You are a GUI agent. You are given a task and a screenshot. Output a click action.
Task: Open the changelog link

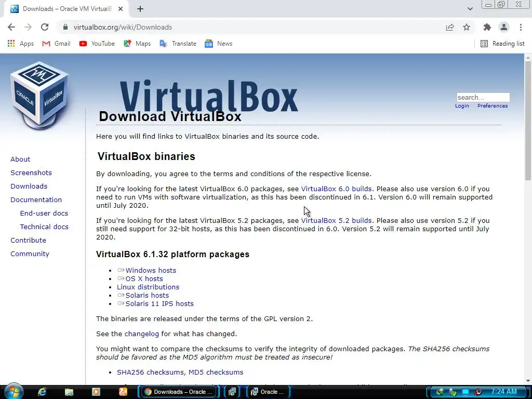141,334
